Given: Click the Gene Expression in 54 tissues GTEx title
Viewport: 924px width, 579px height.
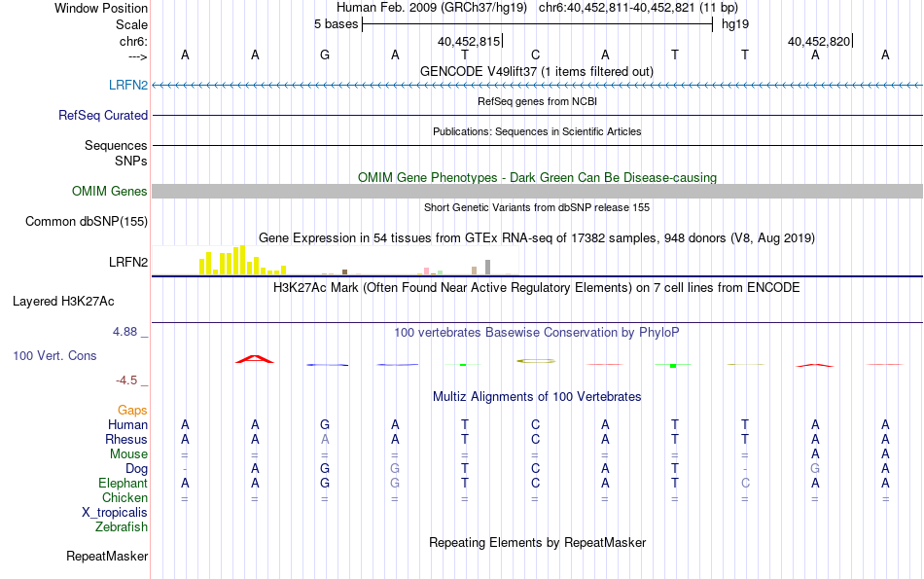Looking at the screenshot, I should (x=537, y=238).
